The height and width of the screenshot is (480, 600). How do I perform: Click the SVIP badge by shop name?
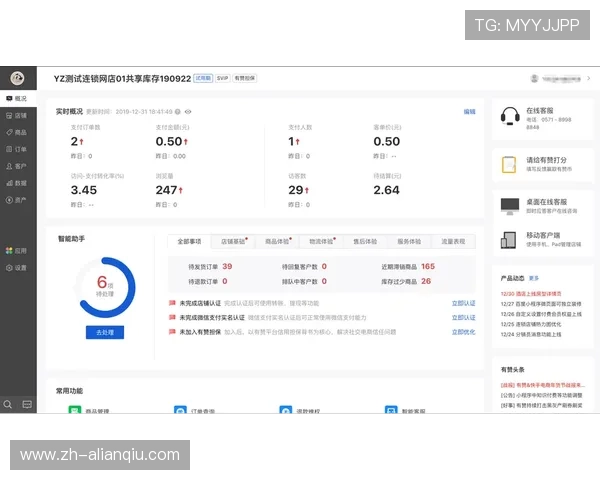(222, 78)
